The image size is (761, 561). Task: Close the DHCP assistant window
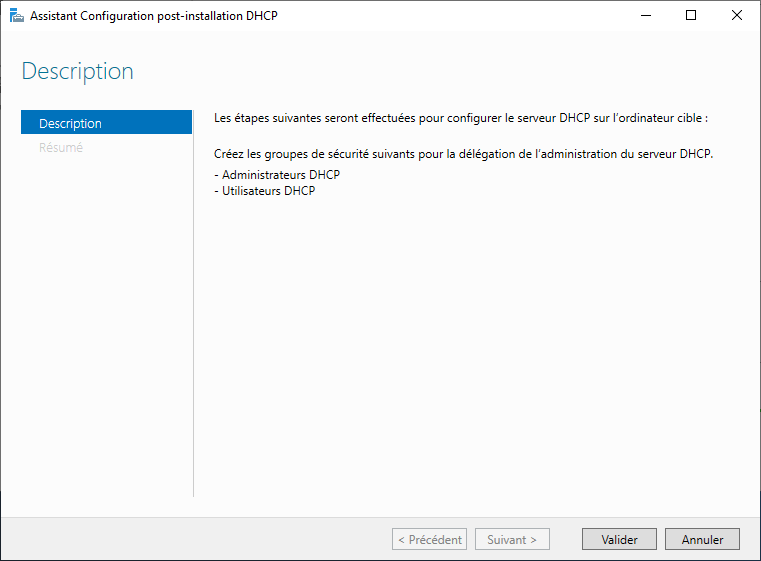(x=737, y=16)
